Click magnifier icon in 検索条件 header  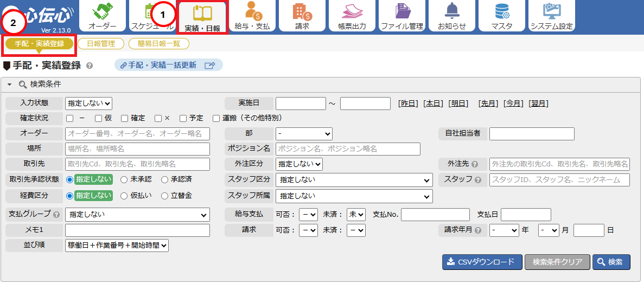23,85
